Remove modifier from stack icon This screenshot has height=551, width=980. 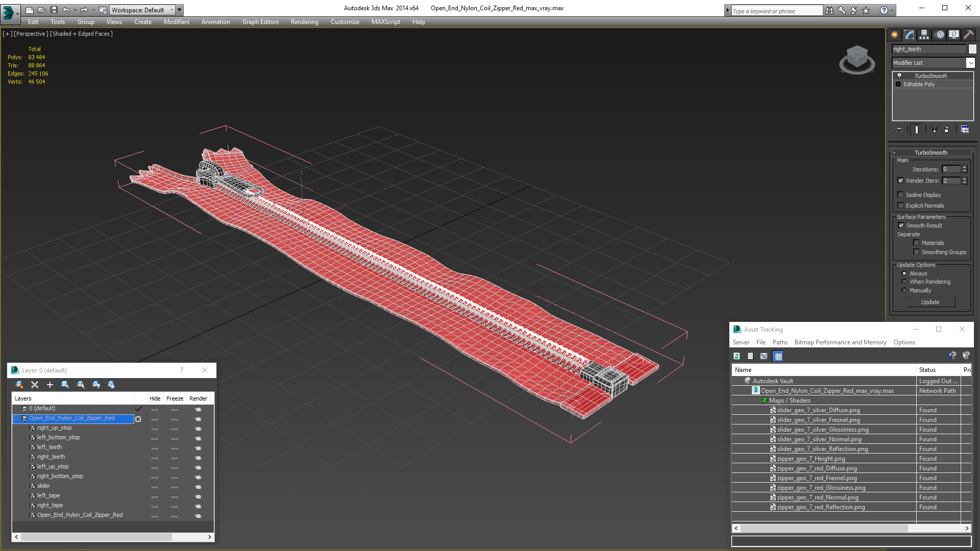tap(946, 130)
